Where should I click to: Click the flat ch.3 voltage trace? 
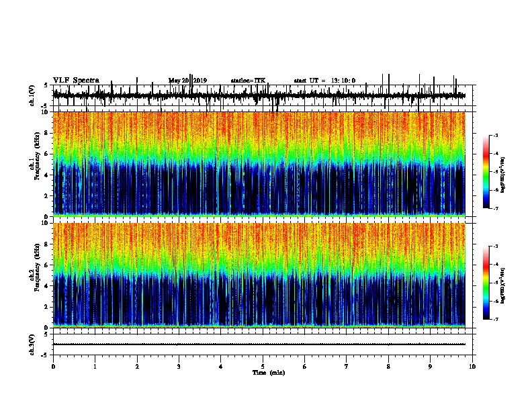259,345
